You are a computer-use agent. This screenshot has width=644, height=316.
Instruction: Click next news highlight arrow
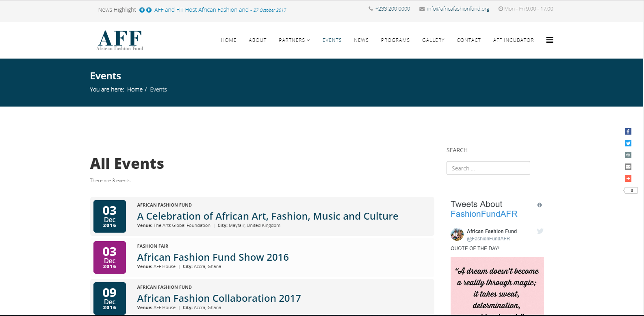pos(149,10)
